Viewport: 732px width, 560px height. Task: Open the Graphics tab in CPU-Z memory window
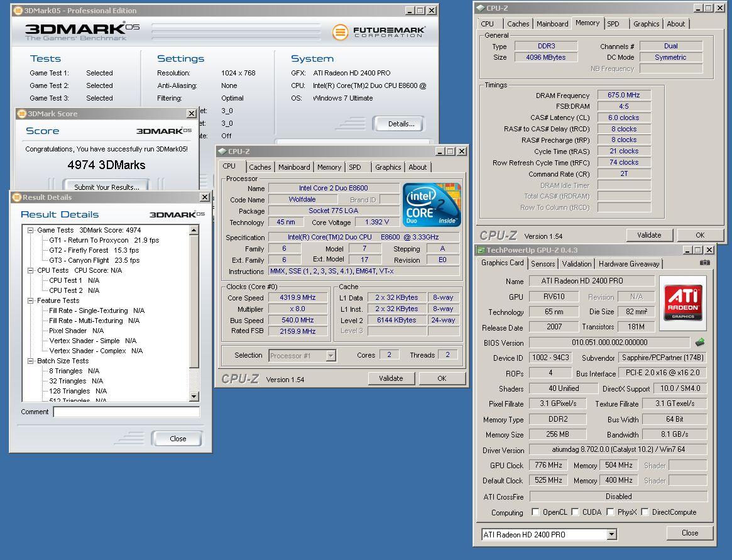pyautogui.click(x=646, y=24)
